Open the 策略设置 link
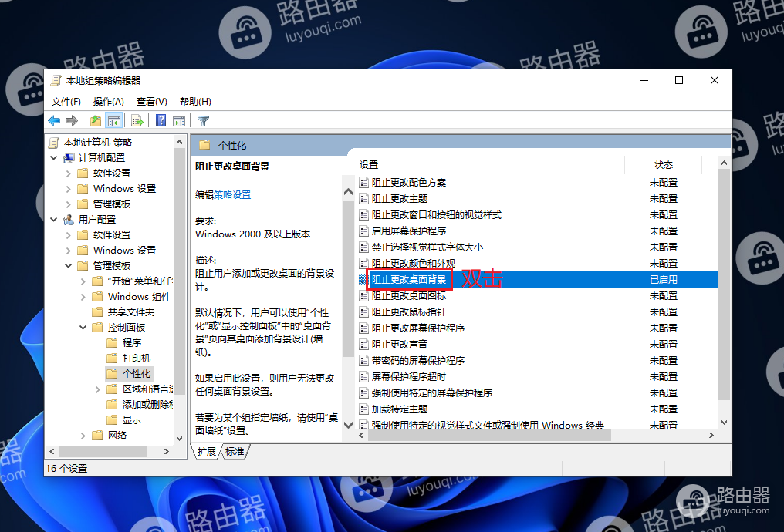 click(x=232, y=195)
